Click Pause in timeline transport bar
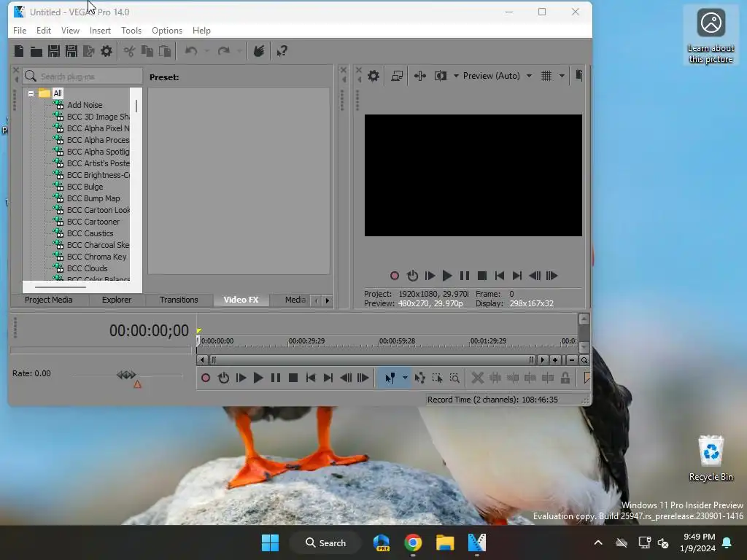This screenshot has width=747, height=560. click(275, 378)
